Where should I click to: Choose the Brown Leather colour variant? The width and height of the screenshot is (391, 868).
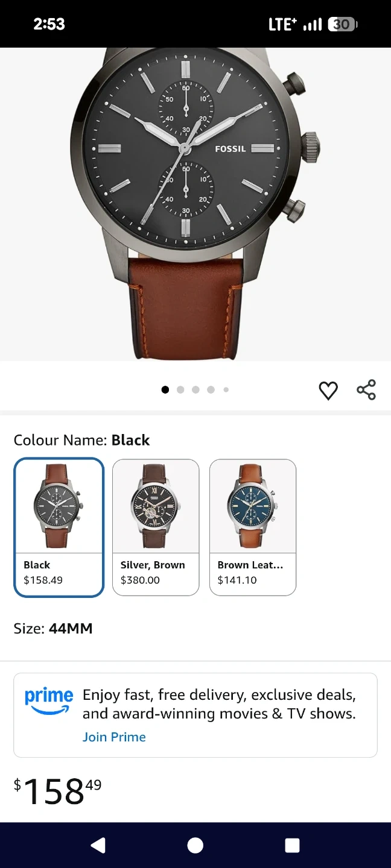coord(253,527)
